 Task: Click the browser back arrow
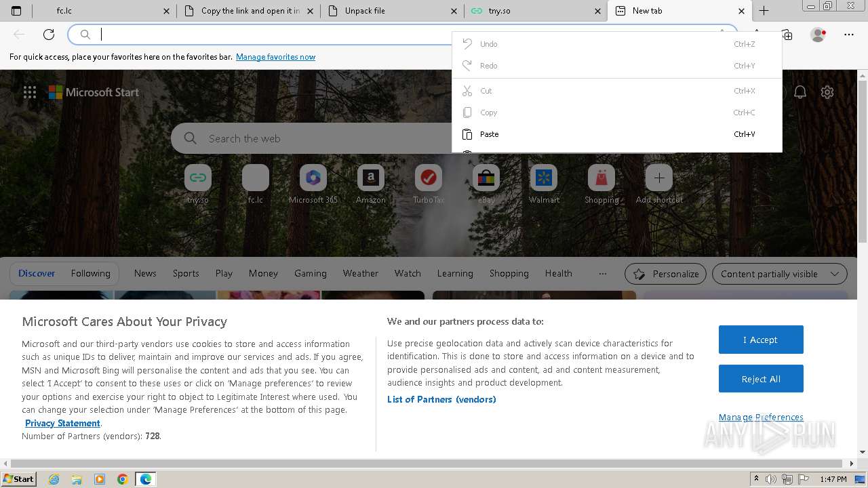click(19, 35)
